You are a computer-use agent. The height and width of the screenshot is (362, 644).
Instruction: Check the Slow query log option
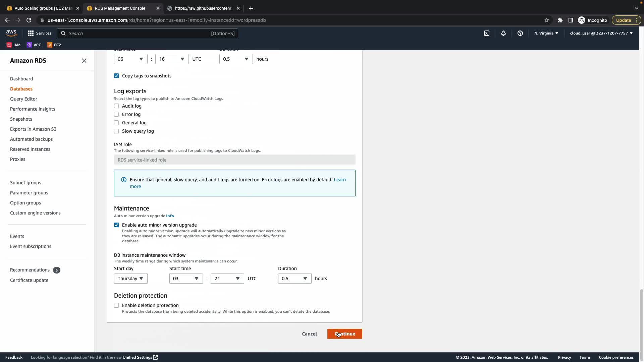tap(116, 131)
